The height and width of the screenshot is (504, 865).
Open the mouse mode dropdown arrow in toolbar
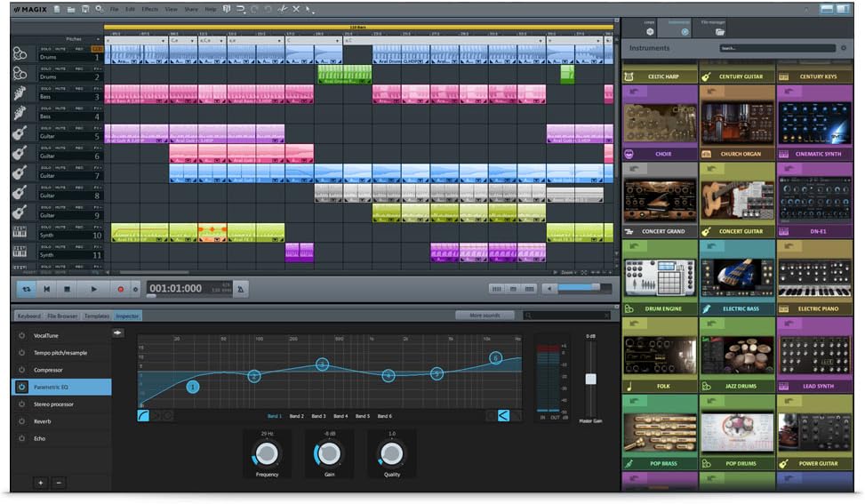[x=312, y=11]
